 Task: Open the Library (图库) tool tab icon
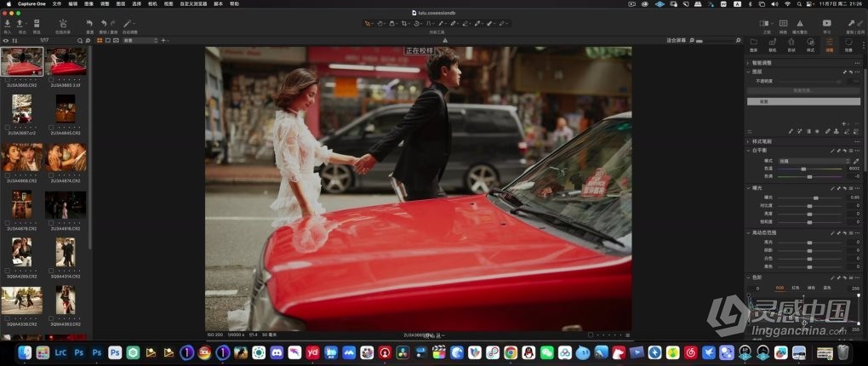(755, 41)
